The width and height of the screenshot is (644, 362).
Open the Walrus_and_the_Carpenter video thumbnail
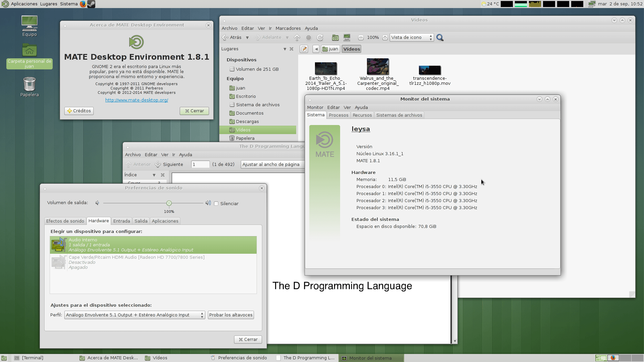[378, 66]
